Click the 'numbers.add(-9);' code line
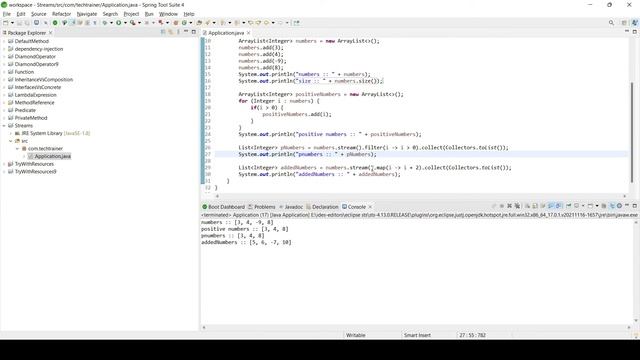This screenshot has width=640, height=360. 262,61
